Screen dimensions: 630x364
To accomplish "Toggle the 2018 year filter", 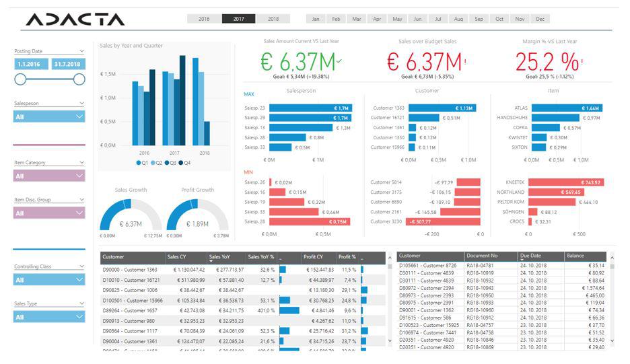I will [273, 19].
